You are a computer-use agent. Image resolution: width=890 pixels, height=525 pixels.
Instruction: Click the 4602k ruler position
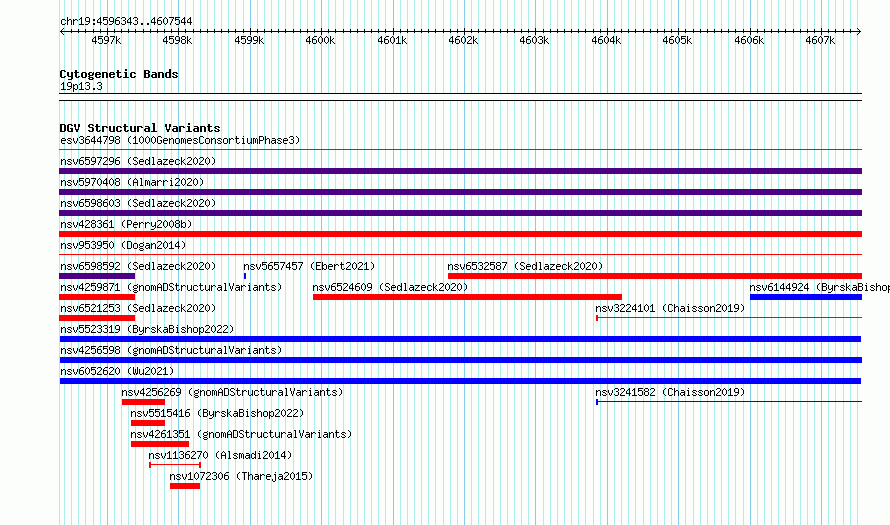pos(463,40)
